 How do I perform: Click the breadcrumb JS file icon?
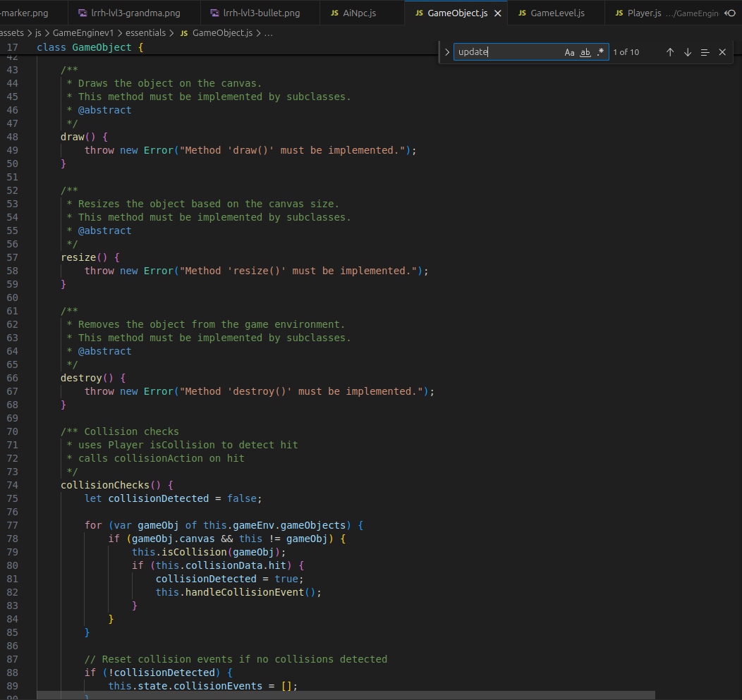click(184, 33)
